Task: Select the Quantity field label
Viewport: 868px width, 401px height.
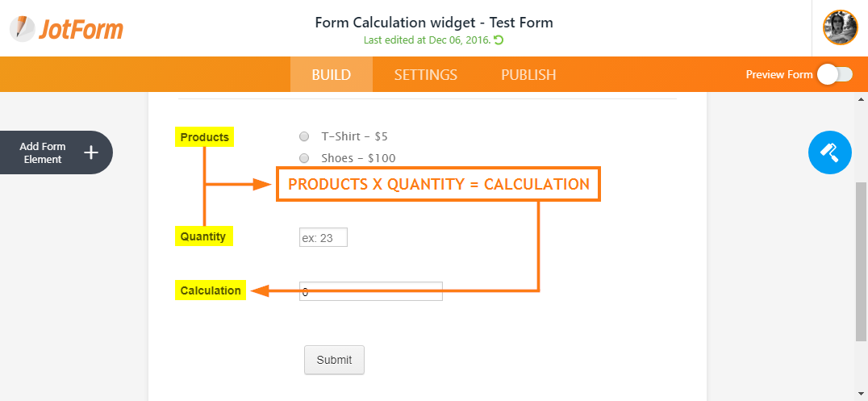Action: (x=203, y=236)
